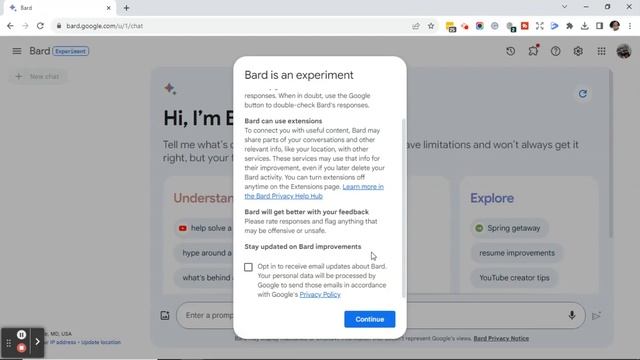The image size is (640, 360).
Task: Click the Bard logo text in header
Action: click(40, 51)
